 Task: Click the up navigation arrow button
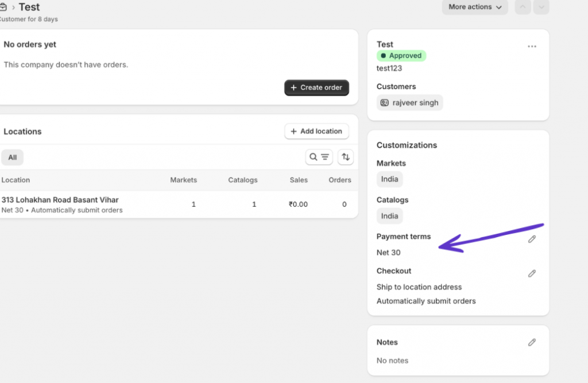[522, 7]
